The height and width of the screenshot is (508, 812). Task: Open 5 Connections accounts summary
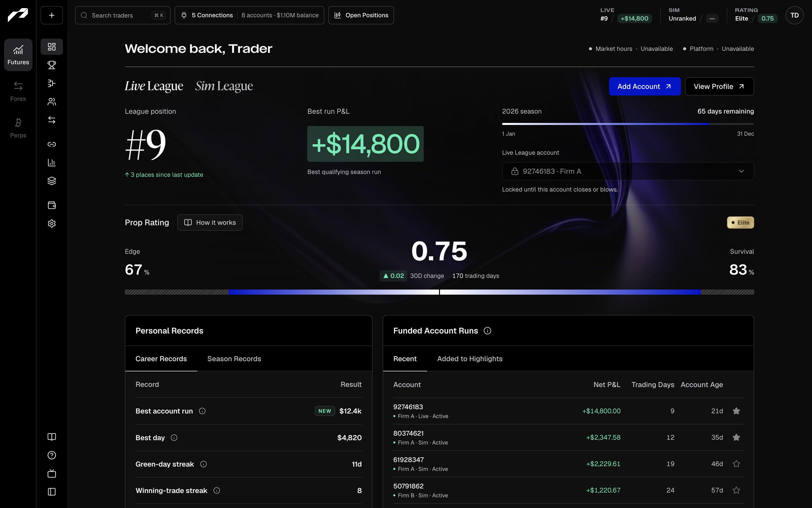[x=249, y=15]
